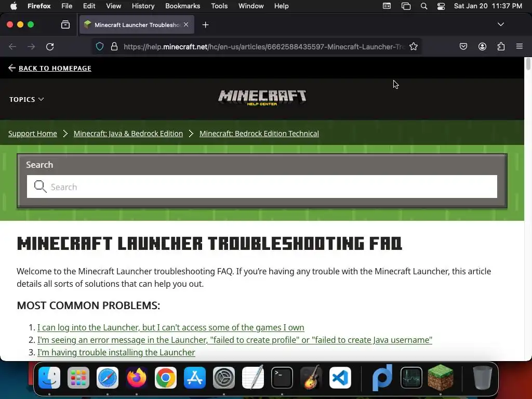Screen dimensions: 532x399
Task: Open the Edit menu
Action: [x=89, y=6]
